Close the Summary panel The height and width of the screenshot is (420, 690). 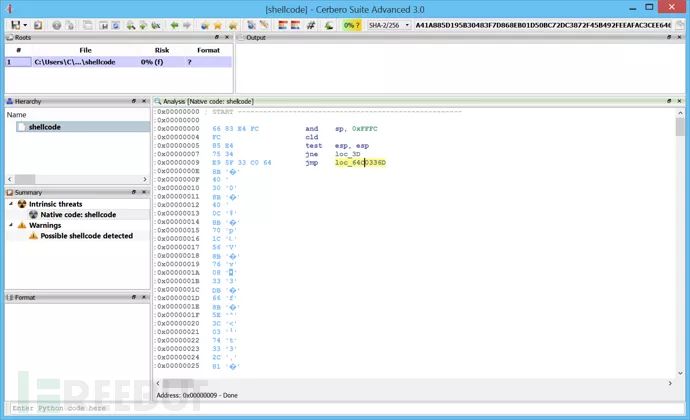(143, 192)
